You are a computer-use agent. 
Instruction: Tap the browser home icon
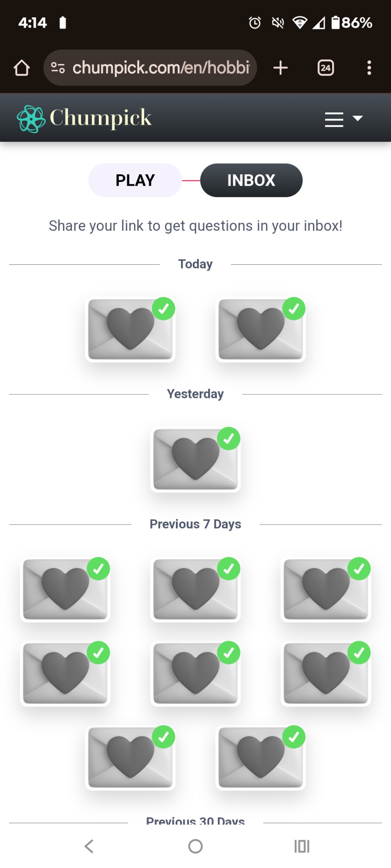pyautogui.click(x=21, y=68)
